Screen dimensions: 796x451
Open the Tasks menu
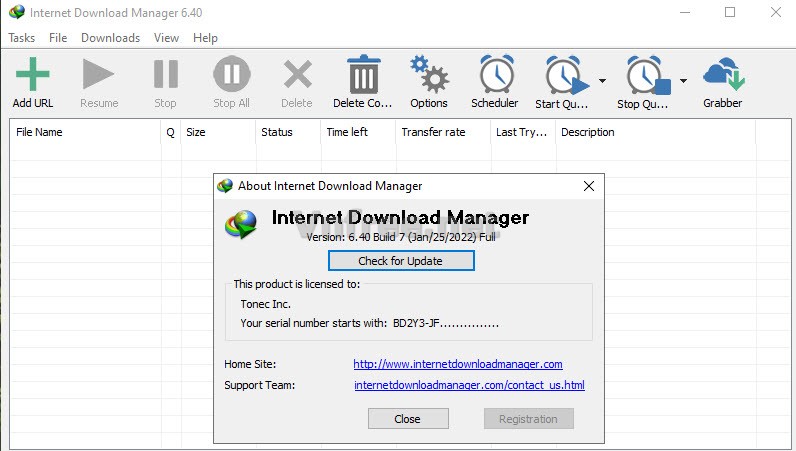(22, 38)
